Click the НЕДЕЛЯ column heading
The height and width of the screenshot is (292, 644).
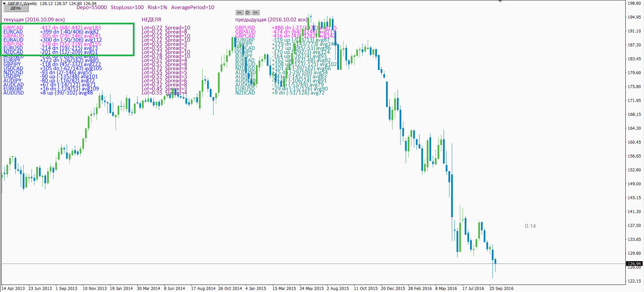[151, 20]
